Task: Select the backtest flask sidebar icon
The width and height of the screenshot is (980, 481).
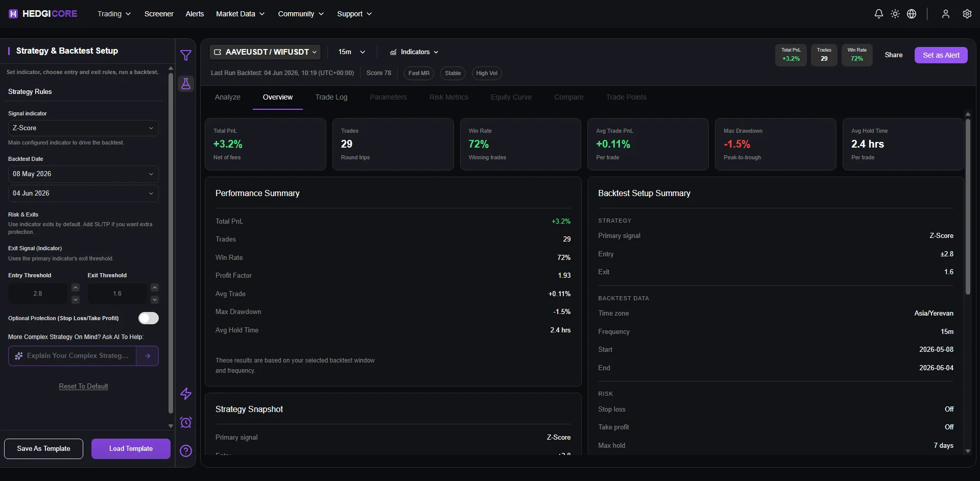Action: click(186, 84)
